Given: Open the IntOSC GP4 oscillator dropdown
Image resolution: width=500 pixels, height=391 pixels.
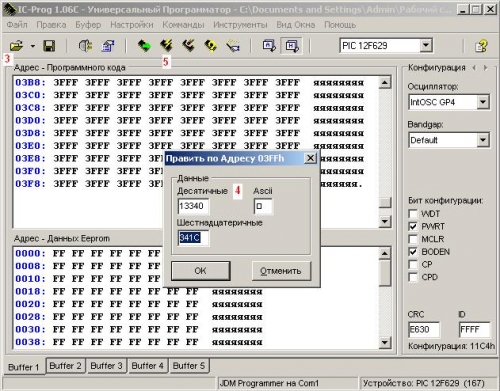Looking at the screenshot, I should (483, 102).
